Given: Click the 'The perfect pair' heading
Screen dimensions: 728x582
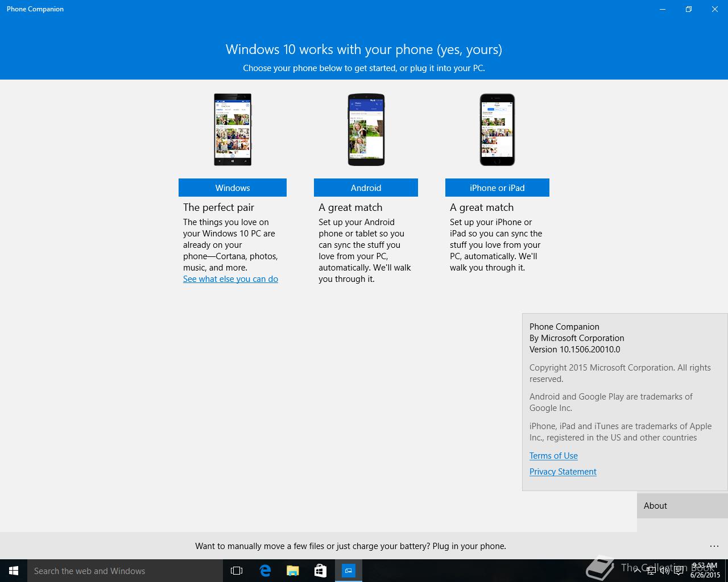Looking at the screenshot, I should 218,207.
